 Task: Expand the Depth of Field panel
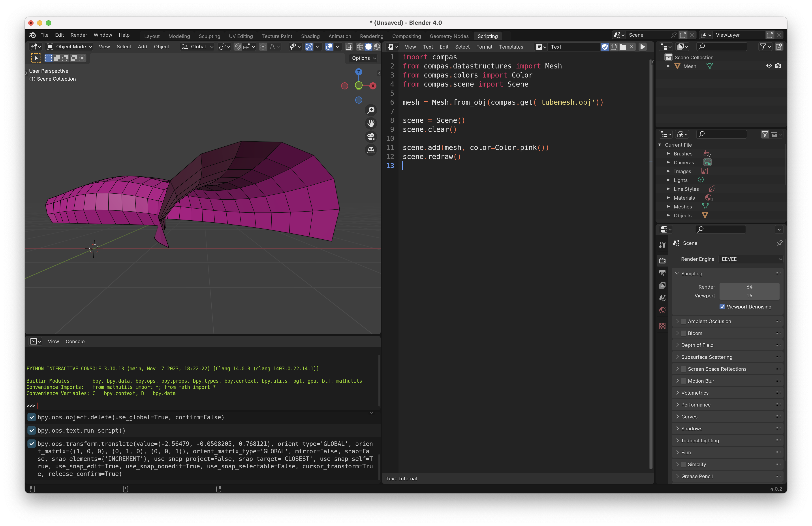pos(697,345)
